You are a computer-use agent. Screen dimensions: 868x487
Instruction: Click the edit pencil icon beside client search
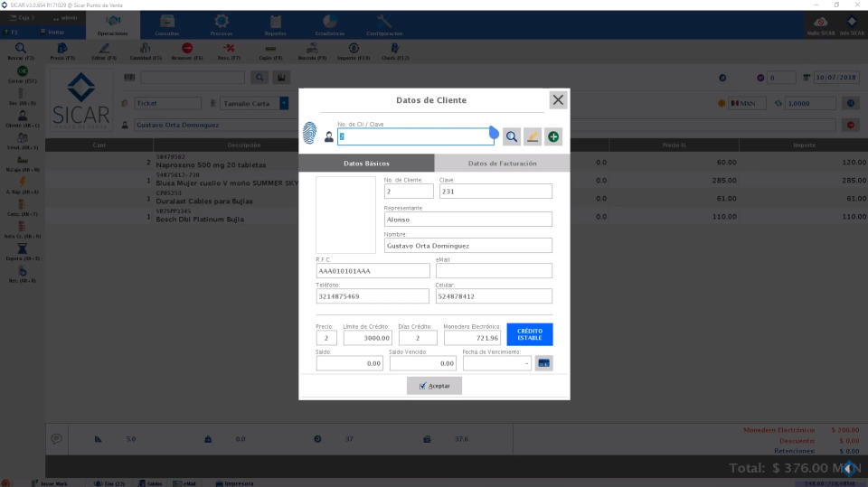[533, 136]
